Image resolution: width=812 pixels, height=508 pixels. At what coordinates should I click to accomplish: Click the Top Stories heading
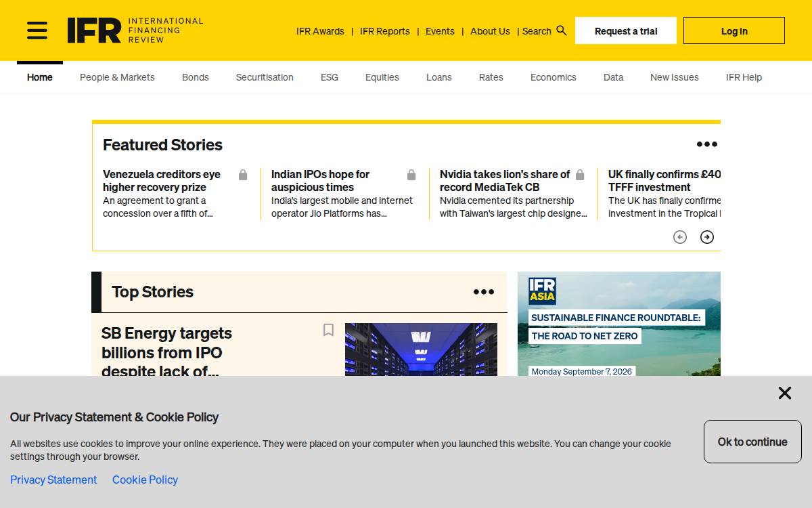[x=152, y=292]
